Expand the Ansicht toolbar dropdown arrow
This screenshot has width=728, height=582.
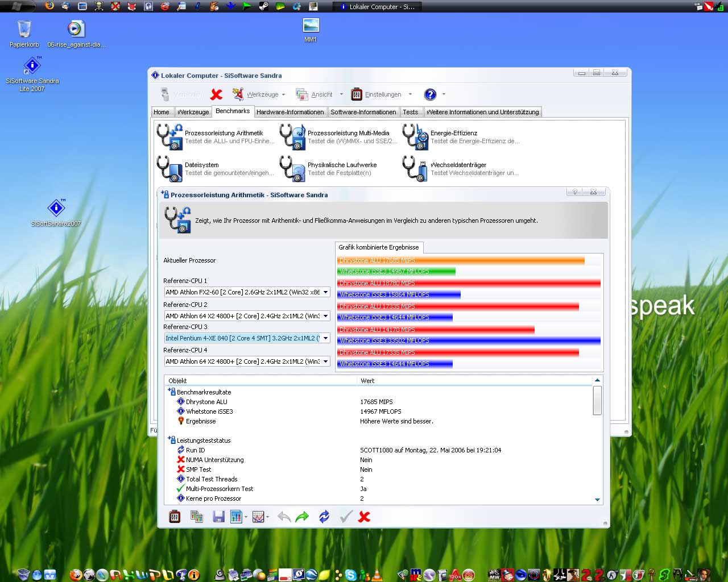coord(341,95)
